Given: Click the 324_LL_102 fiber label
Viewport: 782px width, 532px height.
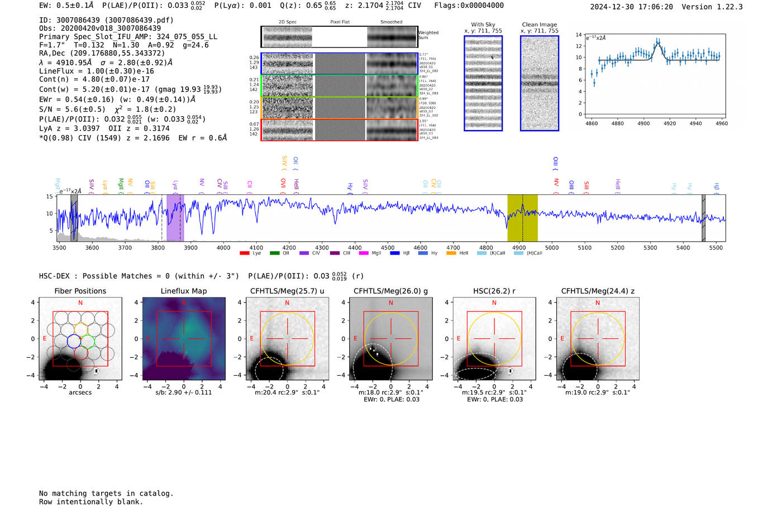Looking at the screenshot, I should coord(429,116).
